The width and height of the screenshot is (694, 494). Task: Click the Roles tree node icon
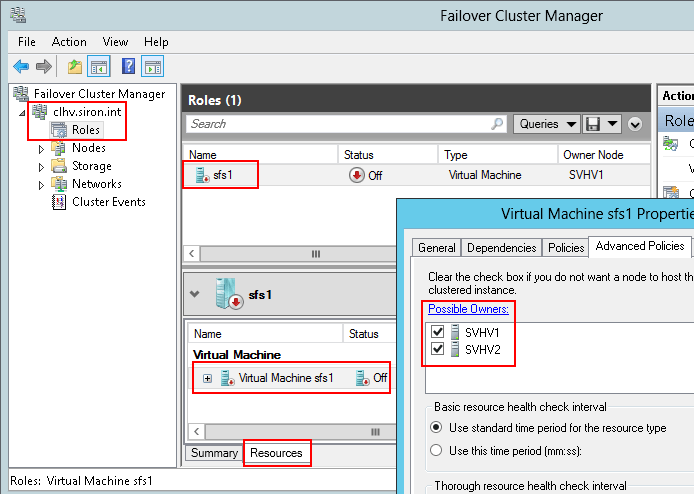59,130
